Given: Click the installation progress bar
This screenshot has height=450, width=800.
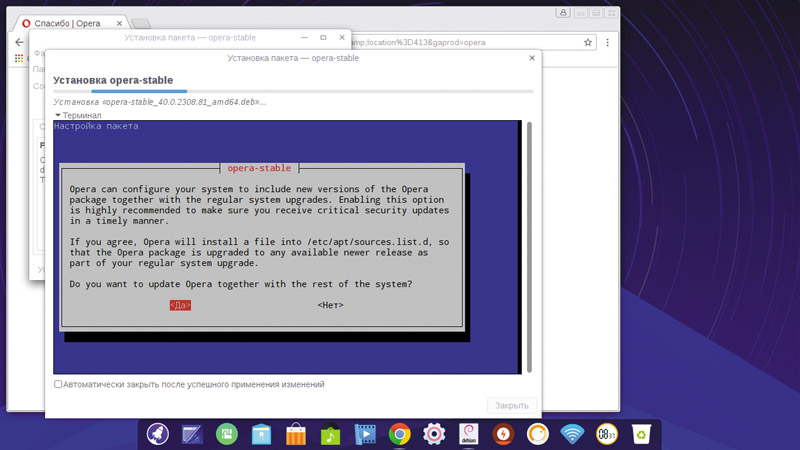Looking at the screenshot, I should (x=293, y=91).
